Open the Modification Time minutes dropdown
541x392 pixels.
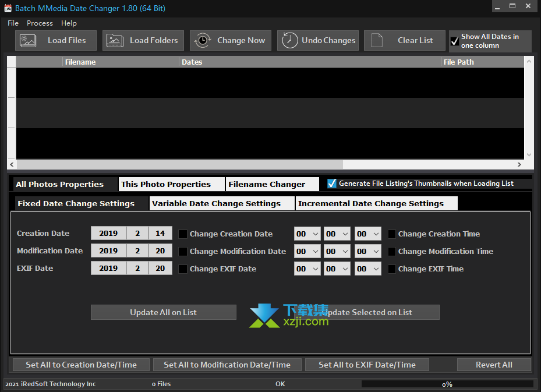click(337, 251)
